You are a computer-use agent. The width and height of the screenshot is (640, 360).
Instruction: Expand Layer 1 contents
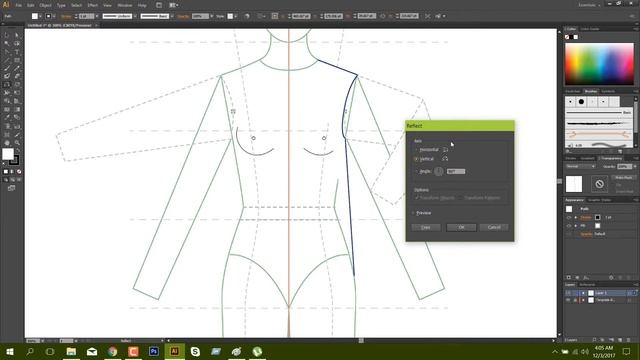pos(583,293)
